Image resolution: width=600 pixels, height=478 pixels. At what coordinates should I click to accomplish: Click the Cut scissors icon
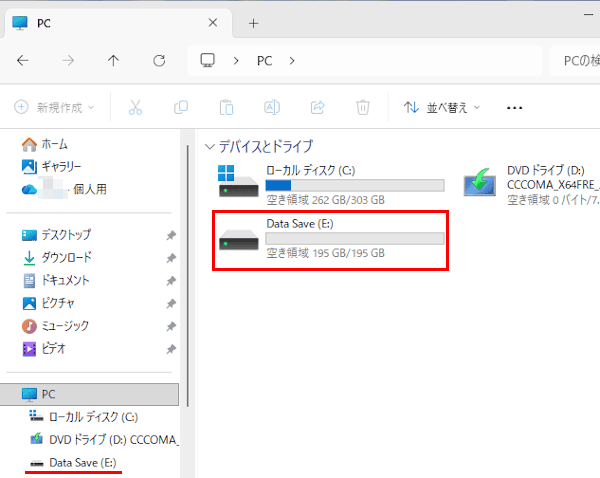coord(135,108)
